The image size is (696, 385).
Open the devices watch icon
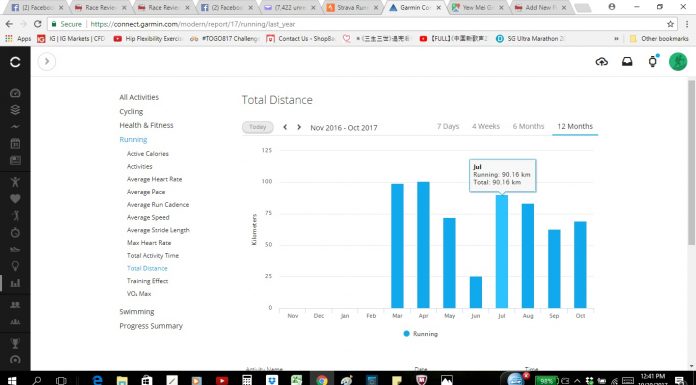(652, 61)
